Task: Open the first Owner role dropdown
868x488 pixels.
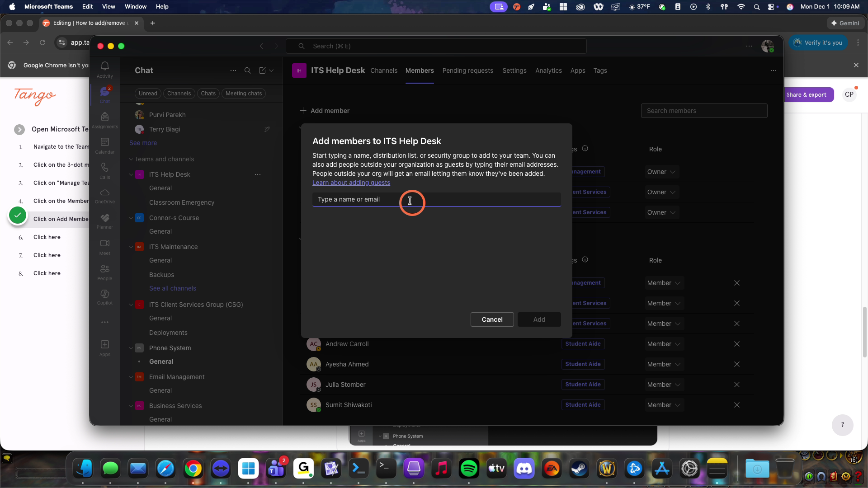Action: coord(661,172)
